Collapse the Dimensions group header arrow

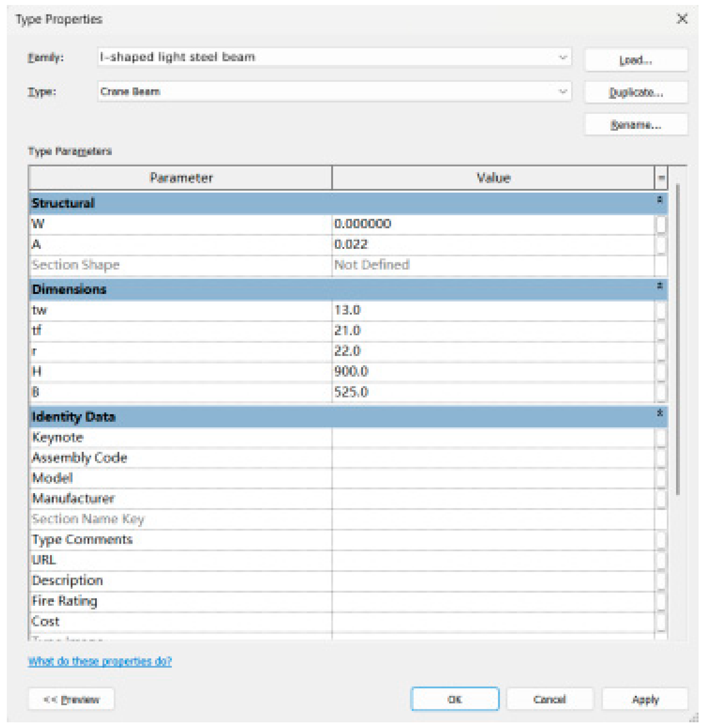[660, 286]
